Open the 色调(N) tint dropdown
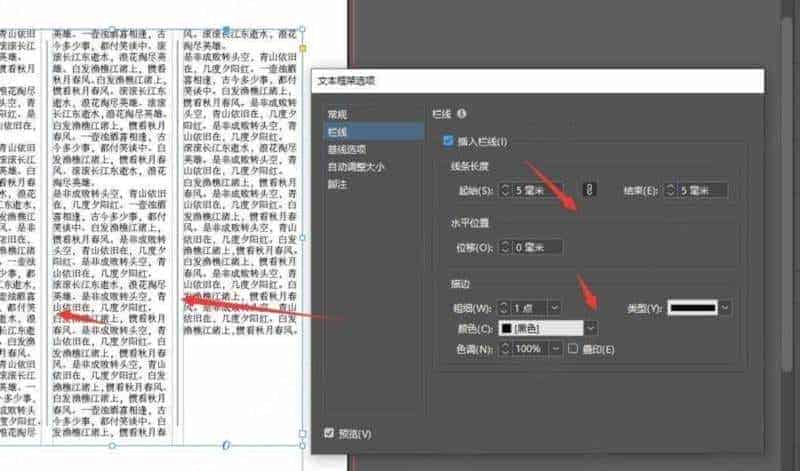Screen dimensions: 800x471 click(x=555, y=349)
